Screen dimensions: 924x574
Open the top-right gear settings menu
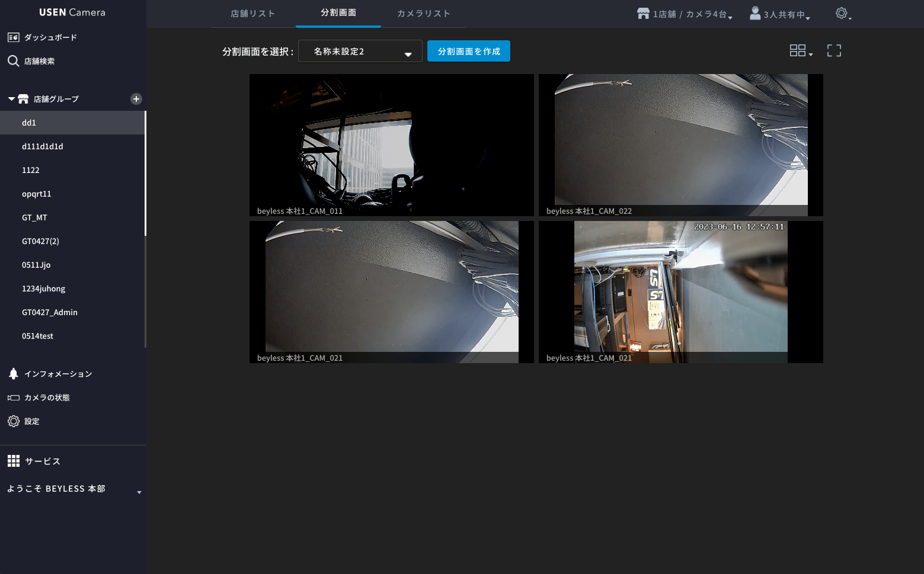pos(842,14)
